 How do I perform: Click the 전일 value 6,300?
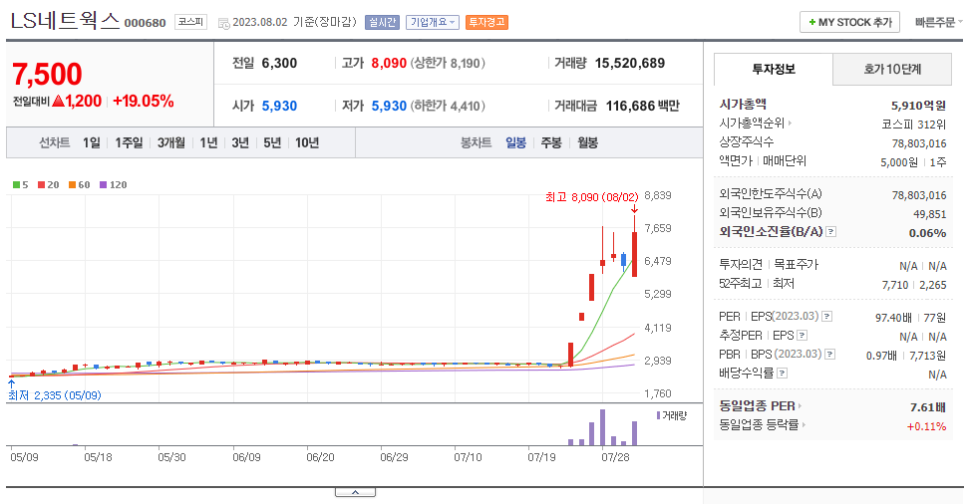[x=279, y=63]
